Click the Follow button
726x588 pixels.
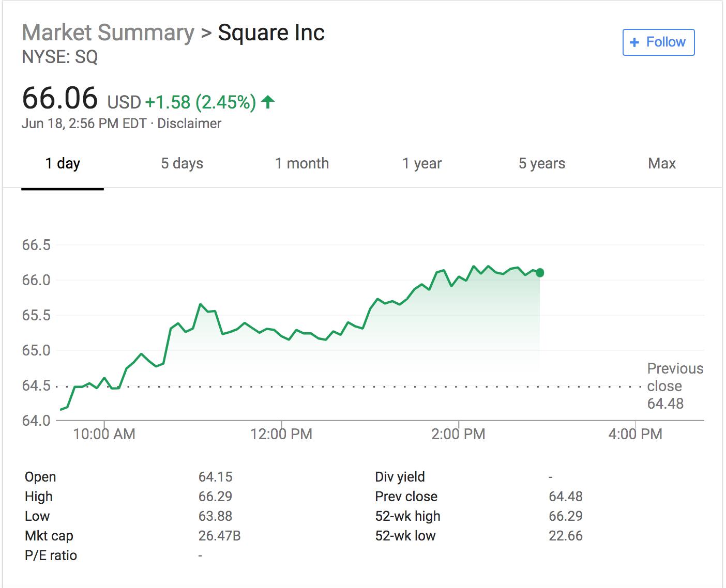[x=658, y=42]
